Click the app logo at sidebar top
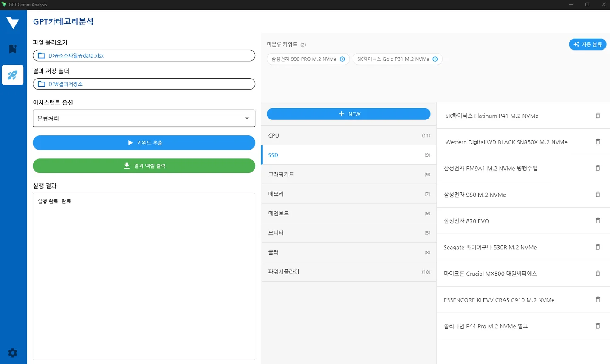 12,23
